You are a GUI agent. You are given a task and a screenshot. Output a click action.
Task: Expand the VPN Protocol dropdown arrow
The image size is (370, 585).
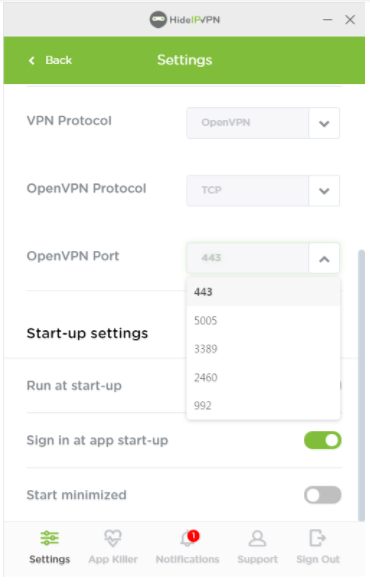pyautogui.click(x=324, y=123)
